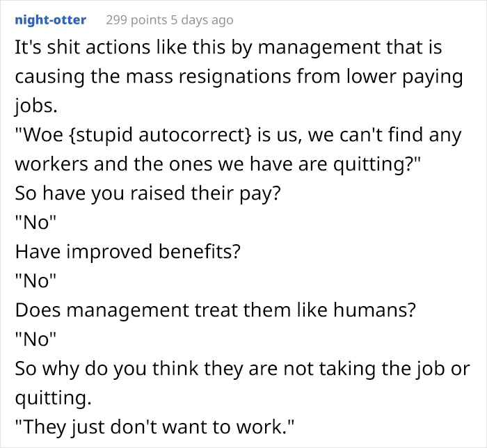Click the line beginning It's shit actions
This screenshot has height=448, width=487.
point(228,47)
